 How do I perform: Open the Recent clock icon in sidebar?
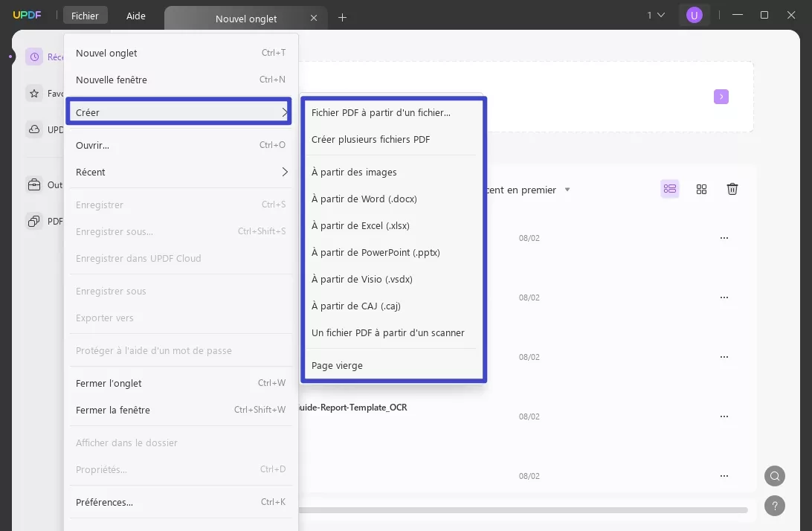pos(34,57)
